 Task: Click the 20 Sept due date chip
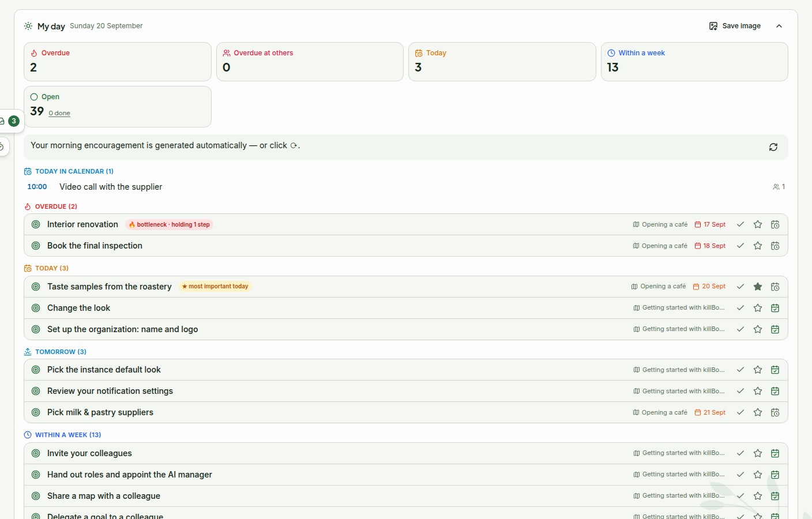point(709,287)
